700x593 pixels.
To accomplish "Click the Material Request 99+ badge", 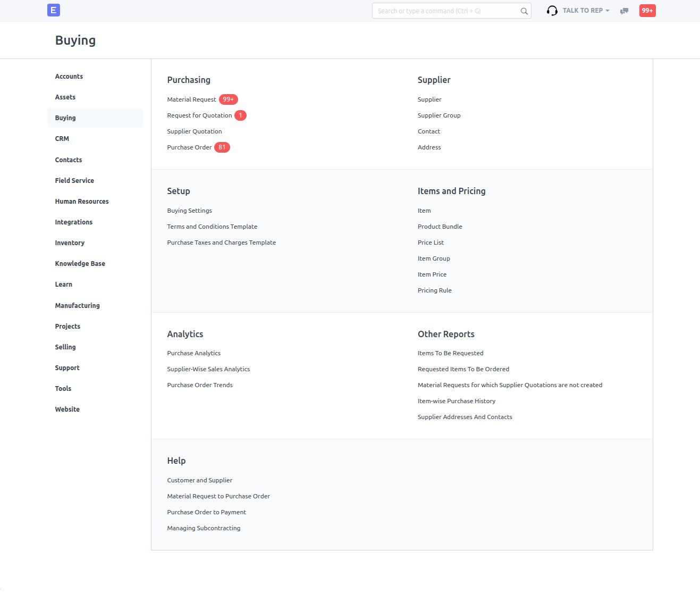I will [228, 99].
